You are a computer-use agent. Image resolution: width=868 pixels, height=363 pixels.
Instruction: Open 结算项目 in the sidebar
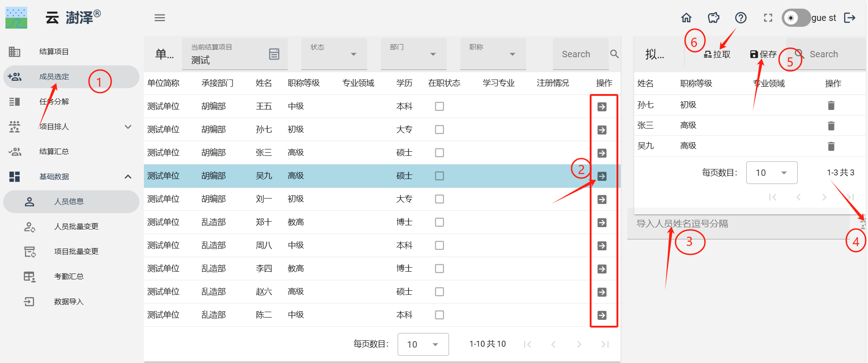click(x=54, y=52)
